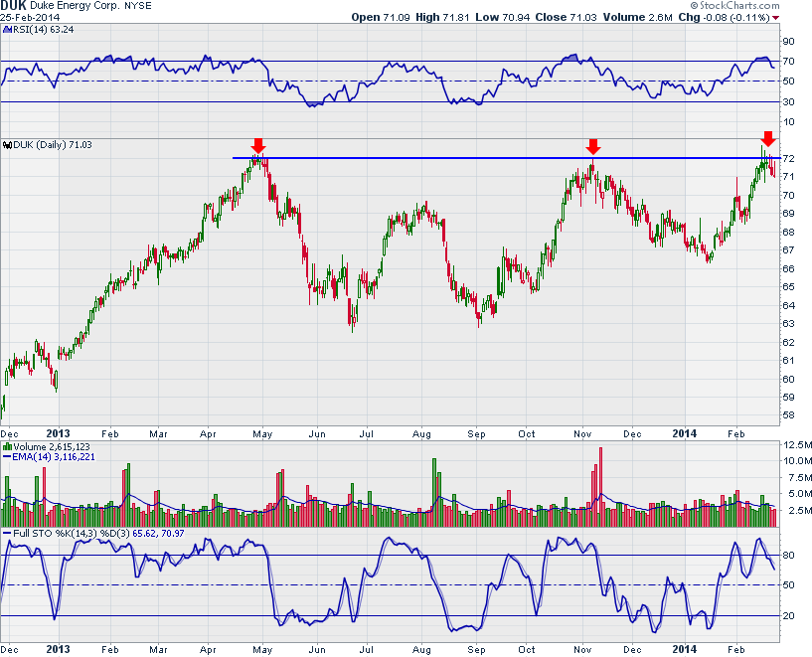Click the volume bars legend icon
The width and height of the screenshot is (812, 657).
coord(7,446)
